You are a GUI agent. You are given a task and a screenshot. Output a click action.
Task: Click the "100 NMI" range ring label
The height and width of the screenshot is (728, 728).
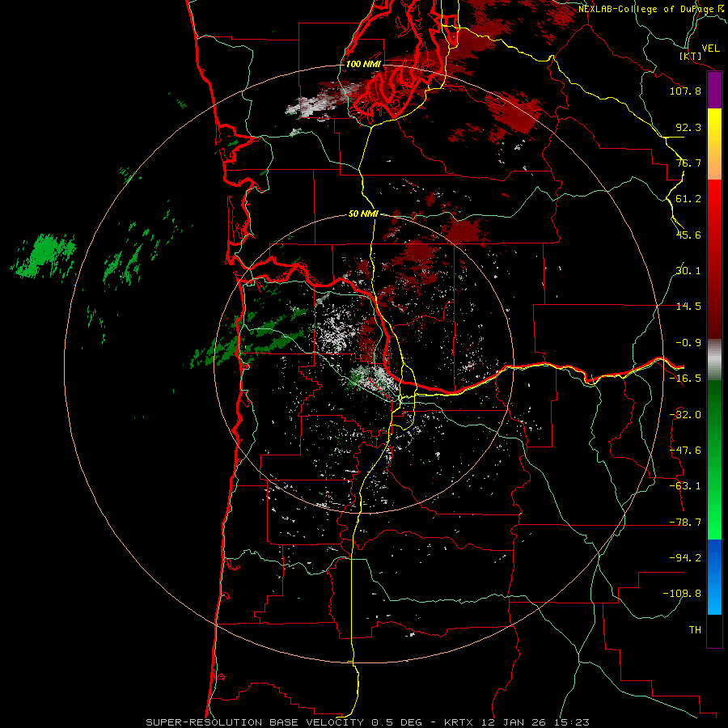pos(363,64)
